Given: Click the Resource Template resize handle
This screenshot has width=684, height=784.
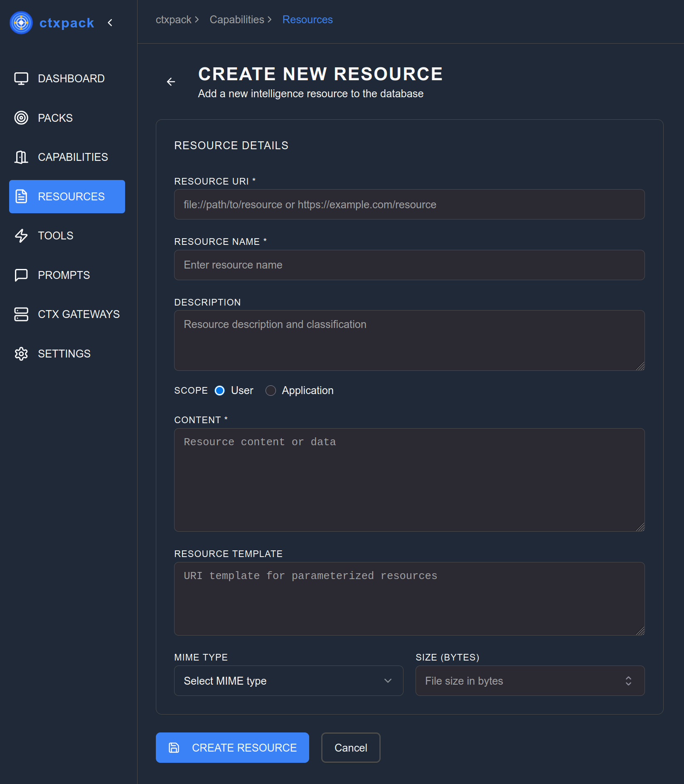Looking at the screenshot, I should coord(640,631).
